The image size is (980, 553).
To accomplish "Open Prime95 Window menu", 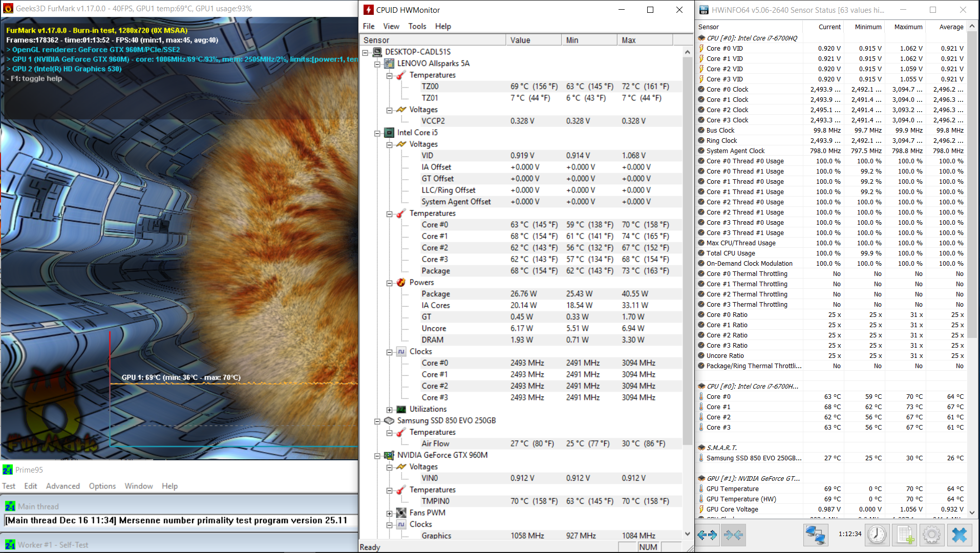I will click(x=139, y=486).
